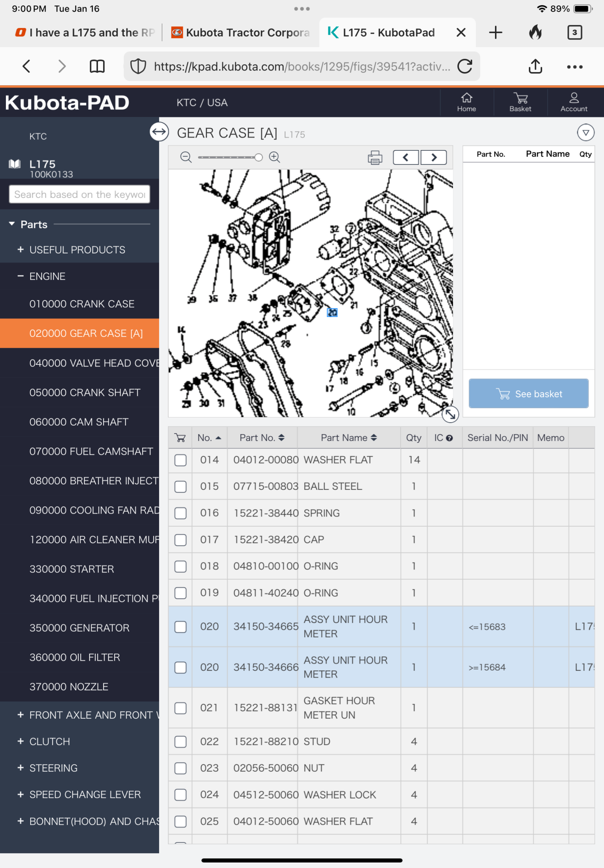Viewport: 604px width, 868px height.
Task: Toggle sidebar width with double-arrow icon
Action: [x=159, y=132]
